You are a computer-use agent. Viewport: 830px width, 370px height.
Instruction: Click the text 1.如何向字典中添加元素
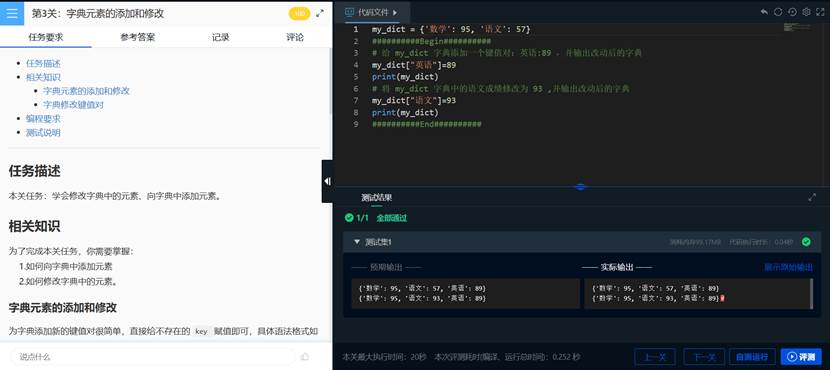click(x=66, y=267)
